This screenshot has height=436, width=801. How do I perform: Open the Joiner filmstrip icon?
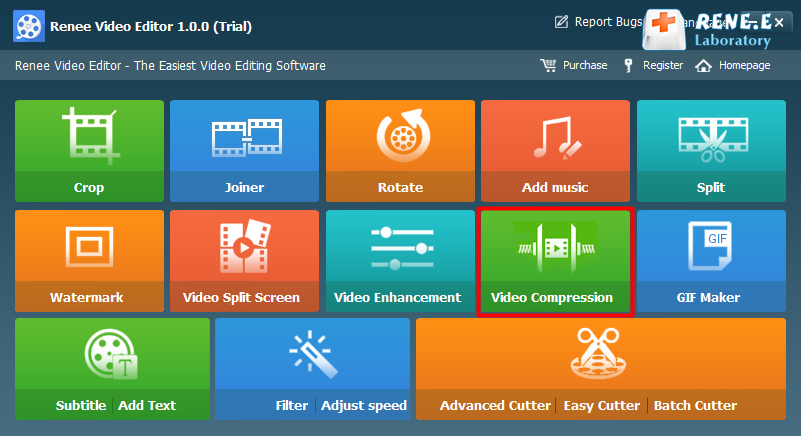pyautogui.click(x=247, y=137)
